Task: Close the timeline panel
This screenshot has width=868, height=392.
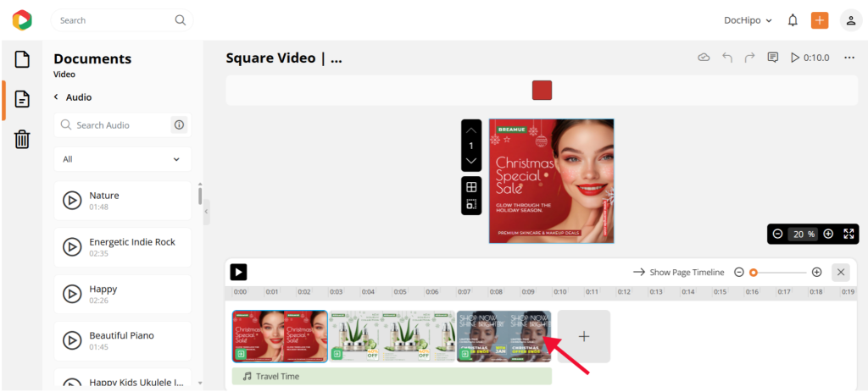Action: pyautogui.click(x=840, y=272)
